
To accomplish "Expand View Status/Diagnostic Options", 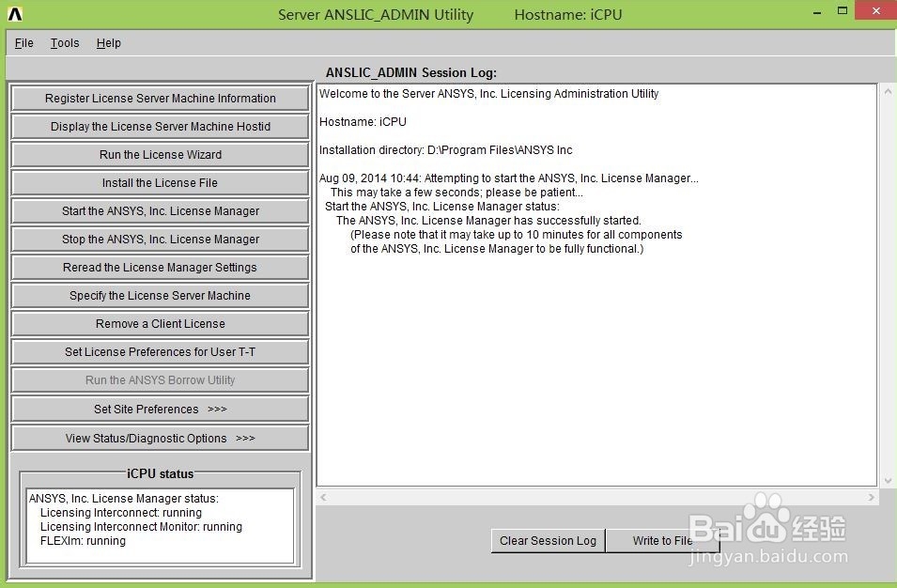I will [x=159, y=438].
